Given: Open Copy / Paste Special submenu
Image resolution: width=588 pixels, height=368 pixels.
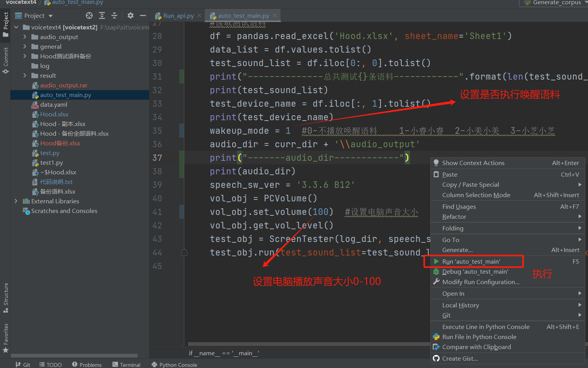Looking at the screenshot, I should point(508,184).
